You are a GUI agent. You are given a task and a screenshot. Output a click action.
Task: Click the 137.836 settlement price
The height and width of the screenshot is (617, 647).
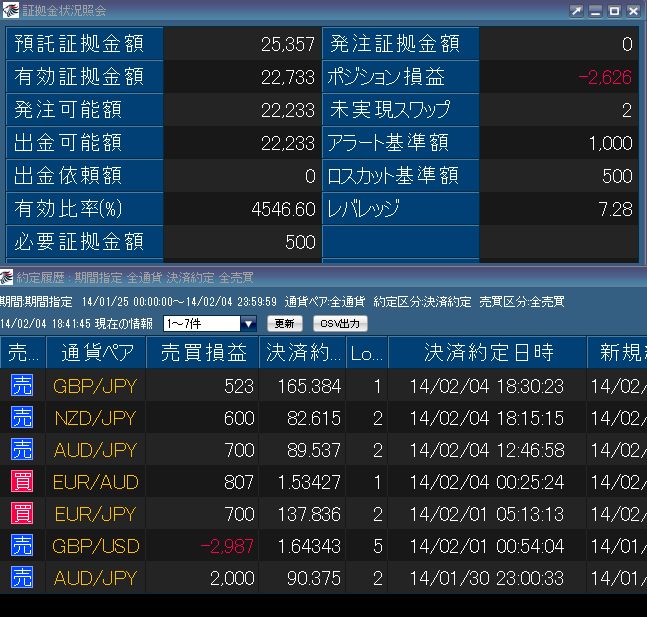click(x=309, y=514)
